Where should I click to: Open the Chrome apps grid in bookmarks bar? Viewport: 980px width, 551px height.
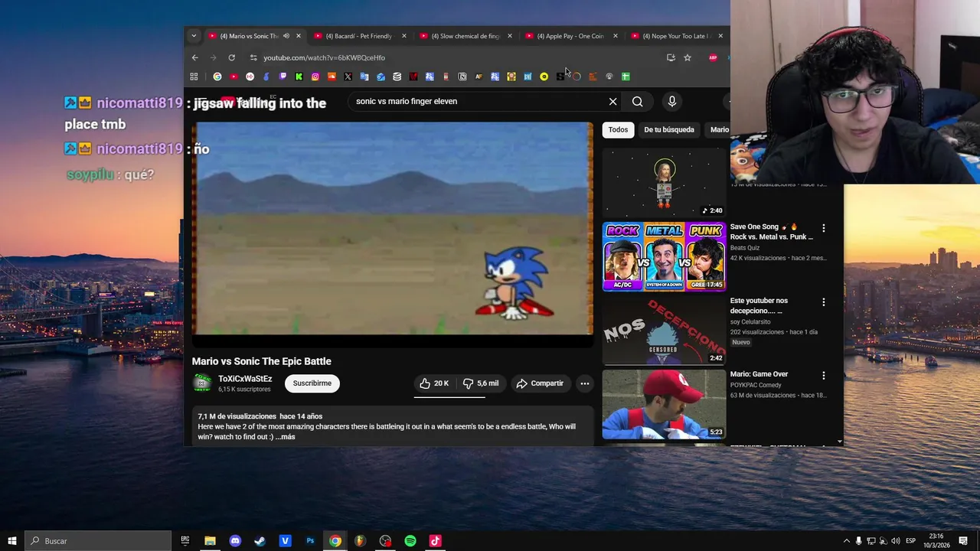click(x=194, y=77)
